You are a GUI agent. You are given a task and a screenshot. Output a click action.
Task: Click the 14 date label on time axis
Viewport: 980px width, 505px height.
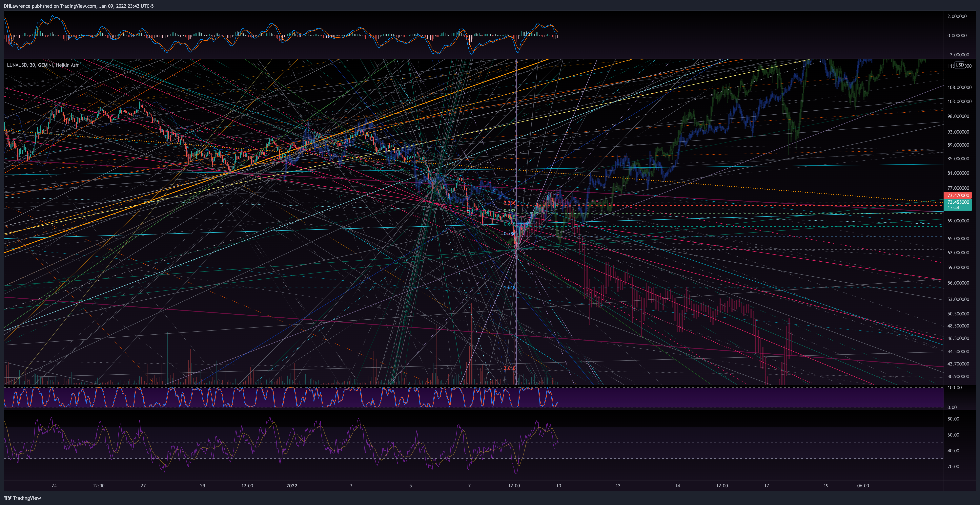[x=677, y=486]
